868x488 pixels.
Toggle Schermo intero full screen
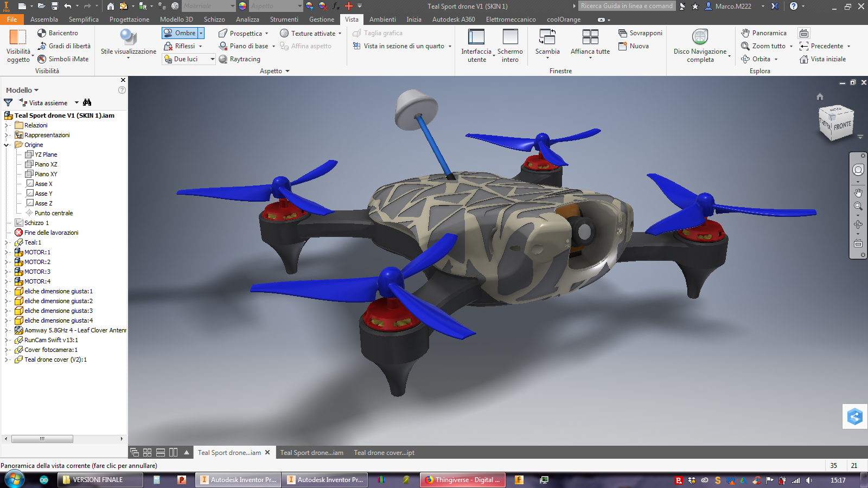coord(510,46)
